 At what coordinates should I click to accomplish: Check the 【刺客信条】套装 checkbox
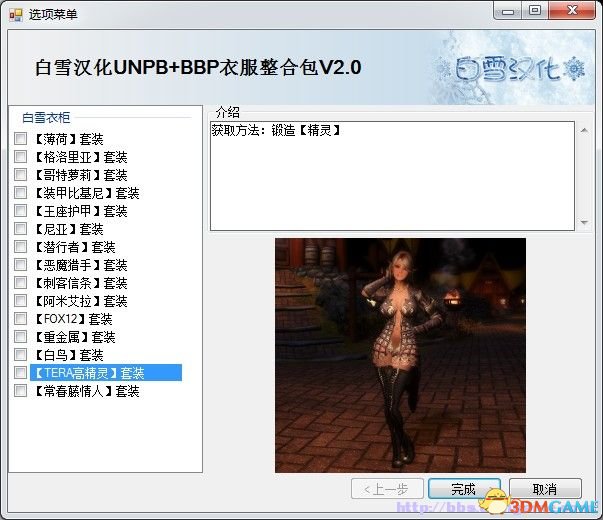tap(20, 283)
